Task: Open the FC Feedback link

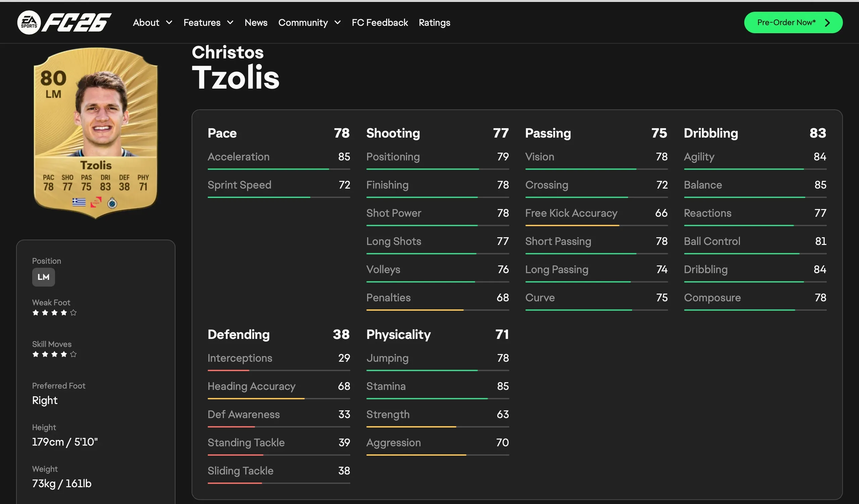Action: point(380,22)
